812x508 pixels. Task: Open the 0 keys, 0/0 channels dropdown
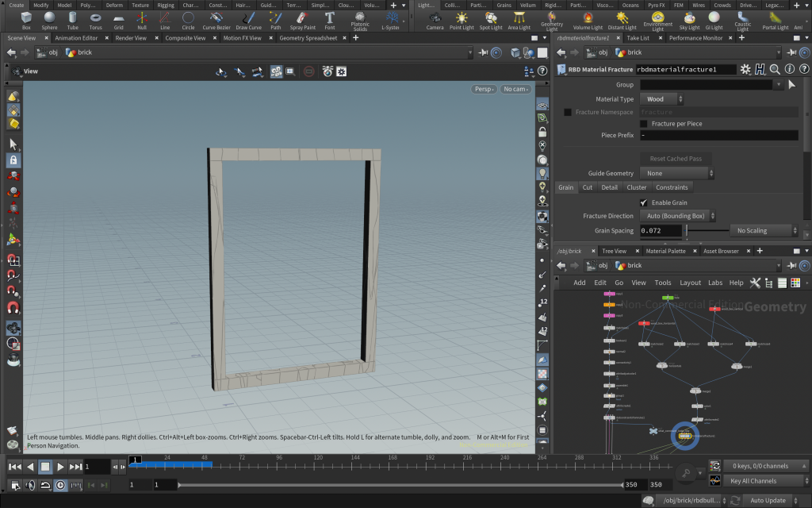coord(767,466)
